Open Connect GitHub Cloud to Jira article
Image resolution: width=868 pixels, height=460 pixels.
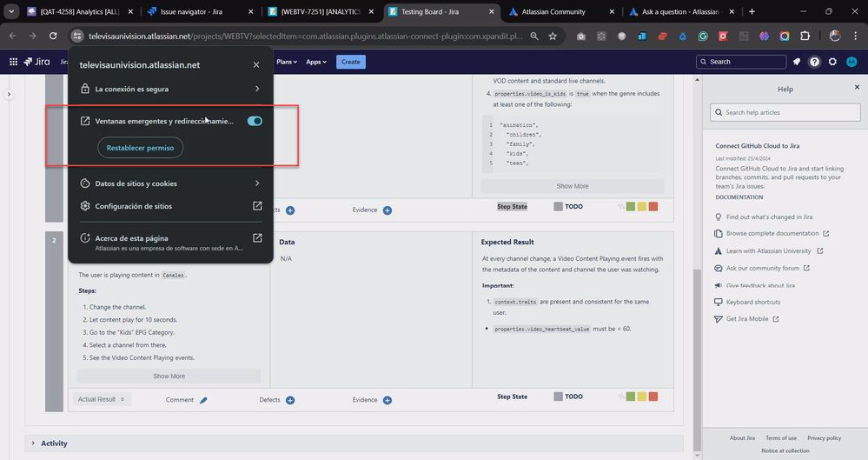[x=758, y=146]
